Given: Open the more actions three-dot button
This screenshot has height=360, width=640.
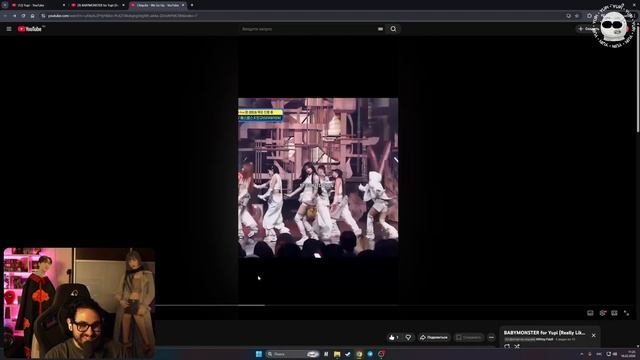Looking at the screenshot, I should pos(491,338).
